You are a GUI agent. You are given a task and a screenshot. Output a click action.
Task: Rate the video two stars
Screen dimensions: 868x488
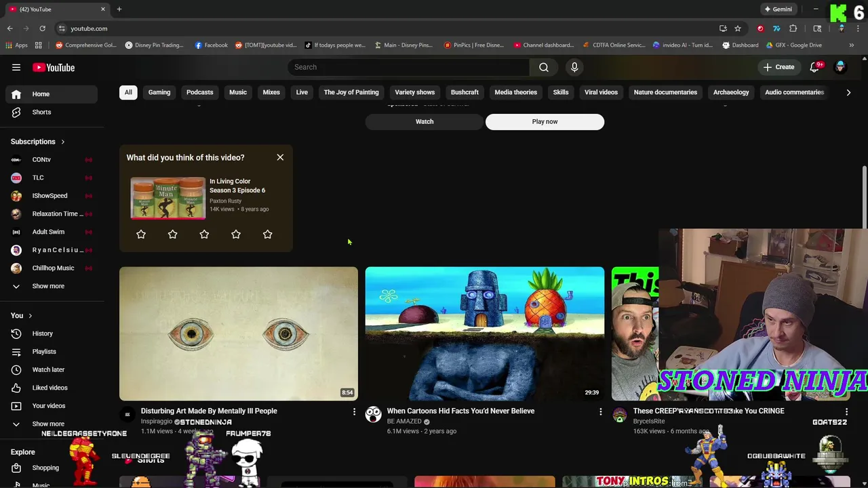click(x=173, y=235)
